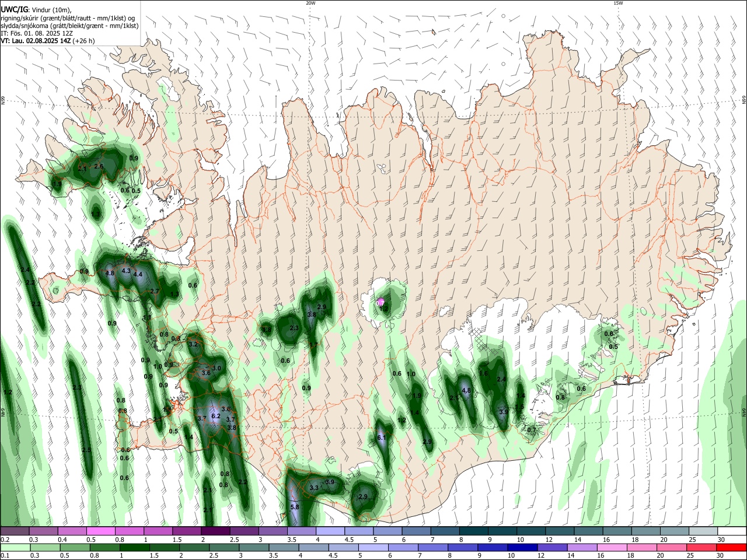Click the '6.2' precipitation value on the map
The height and width of the screenshot is (560, 747).
pos(215,416)
